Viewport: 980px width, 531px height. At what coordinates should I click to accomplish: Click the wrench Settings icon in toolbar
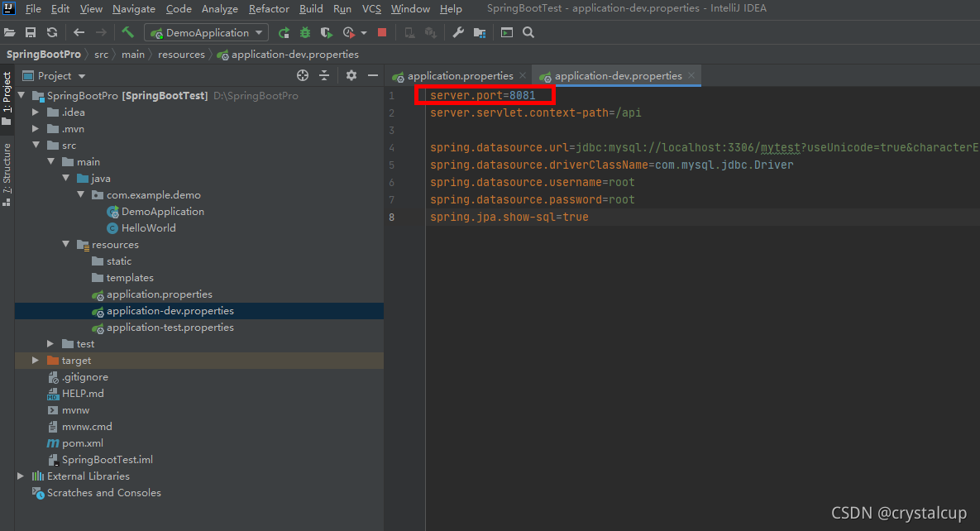click(x=458, y=32)
